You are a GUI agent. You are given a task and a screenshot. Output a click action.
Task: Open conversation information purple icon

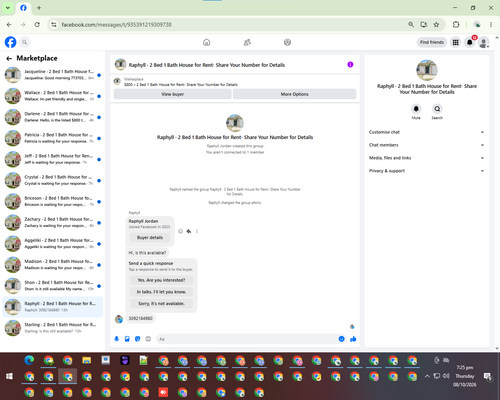tap(350, 65)
